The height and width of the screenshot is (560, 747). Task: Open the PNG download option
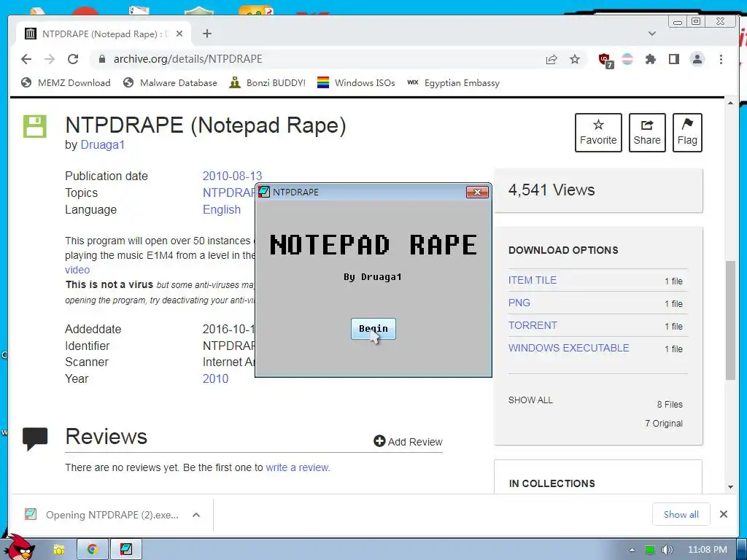coord(519,303)
